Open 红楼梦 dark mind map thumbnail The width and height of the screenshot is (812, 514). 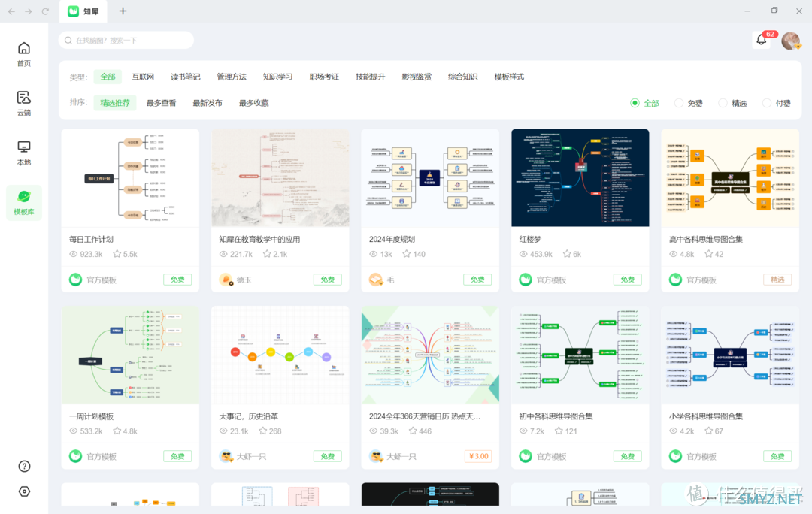[x=580, y=177]
